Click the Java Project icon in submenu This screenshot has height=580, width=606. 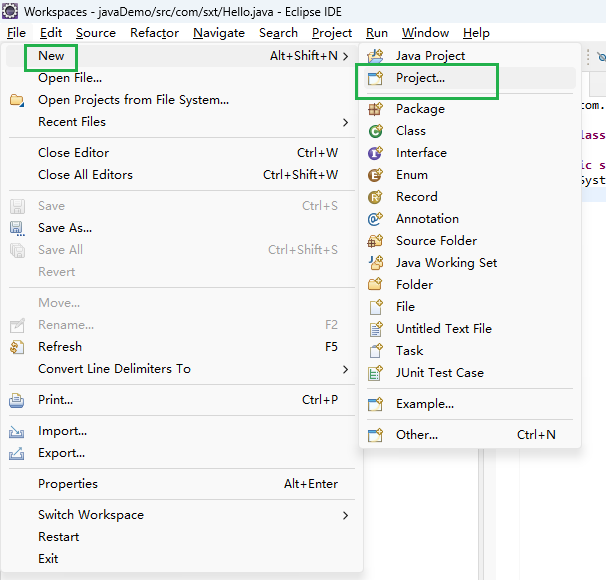tap(375, 56)
